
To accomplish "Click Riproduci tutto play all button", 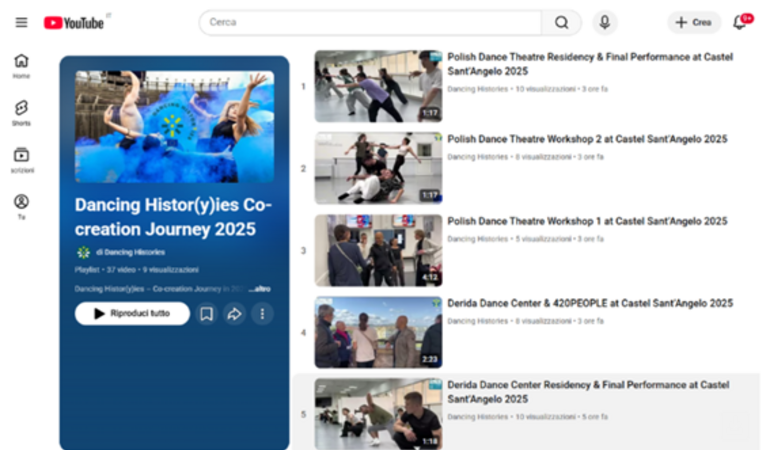I will [x=132, y=313].
